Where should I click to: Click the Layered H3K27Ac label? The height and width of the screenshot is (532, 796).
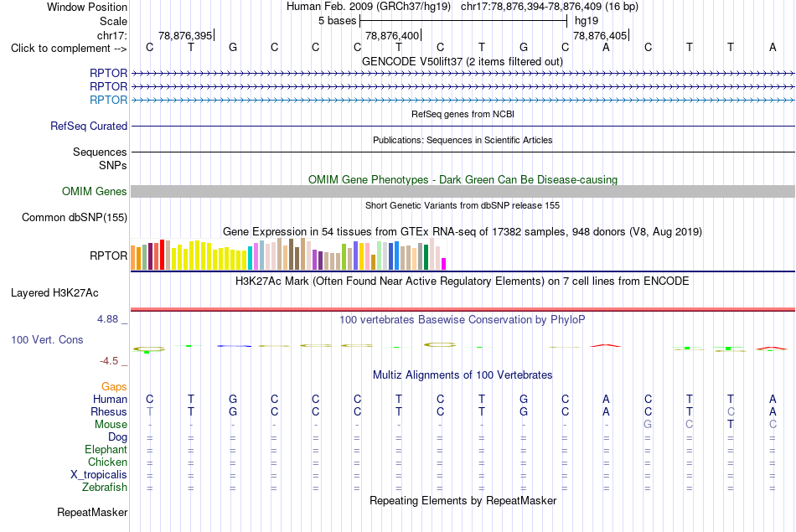coord(54,293)
